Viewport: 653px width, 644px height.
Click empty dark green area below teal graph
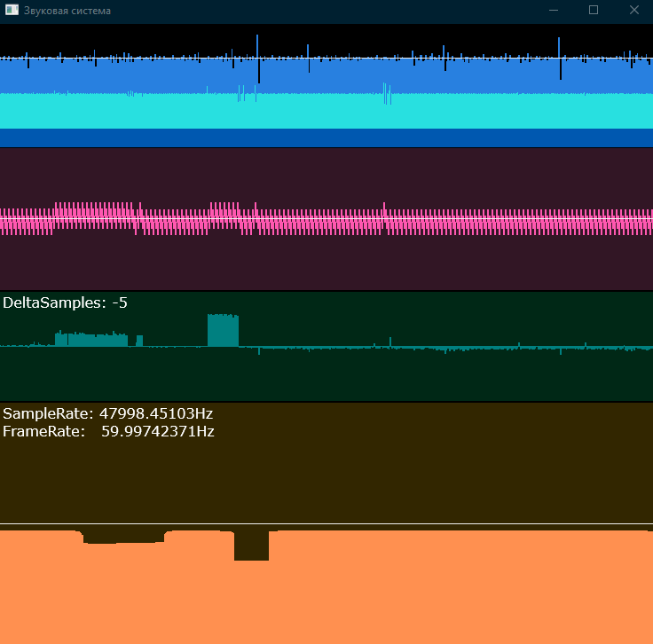click(x=326, y=377)
